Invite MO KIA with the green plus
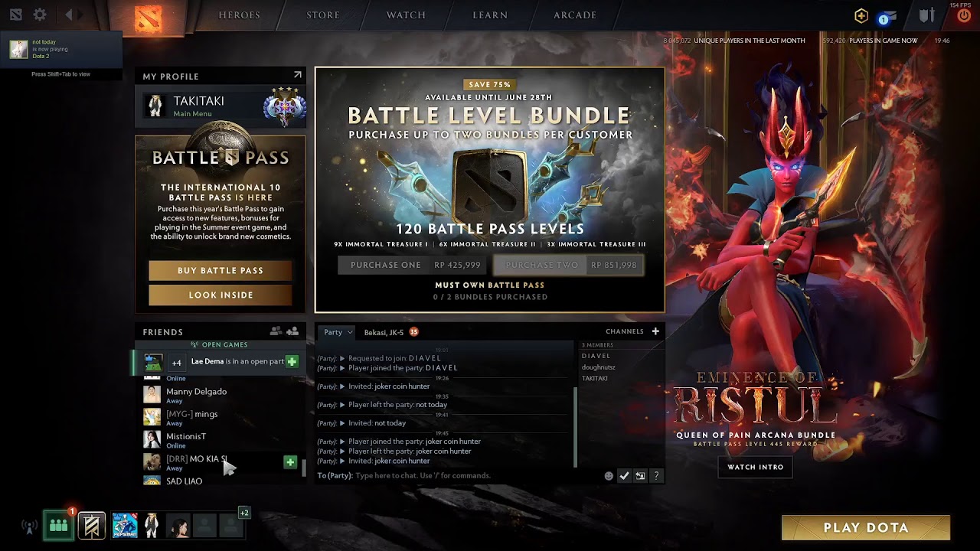Viewport: 980px width, 551px height. (290, 462)
